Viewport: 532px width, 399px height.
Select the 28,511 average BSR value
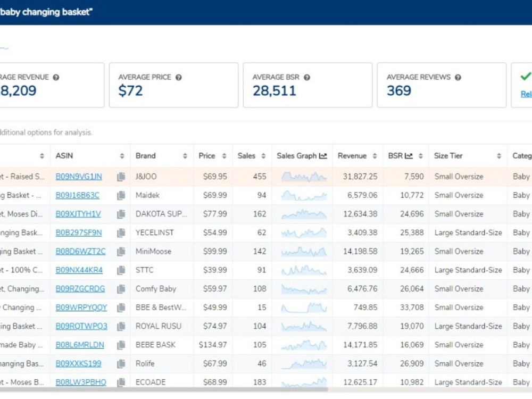pos(274,90)
